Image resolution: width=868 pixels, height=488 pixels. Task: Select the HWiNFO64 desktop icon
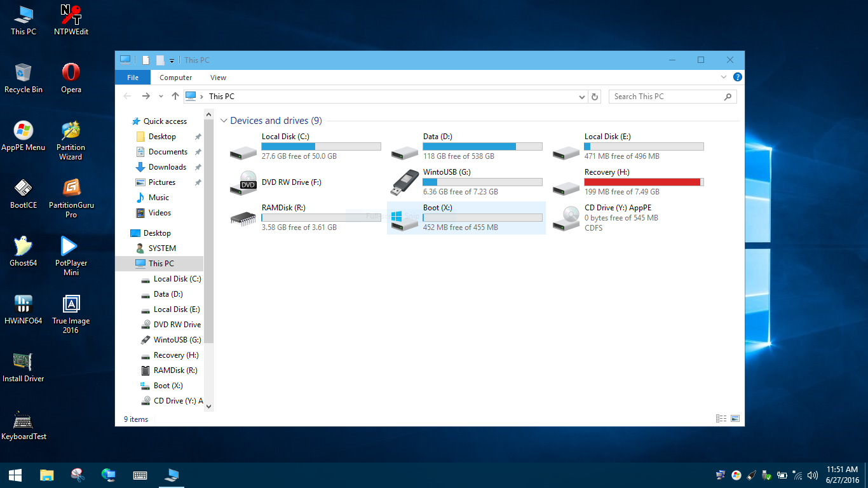[24, 309]
